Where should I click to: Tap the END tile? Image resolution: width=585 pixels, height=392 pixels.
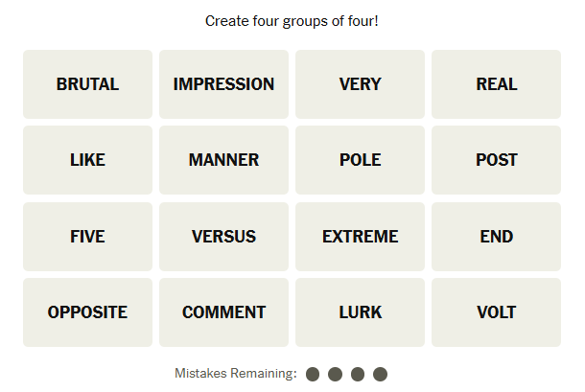tap(496, 237)
